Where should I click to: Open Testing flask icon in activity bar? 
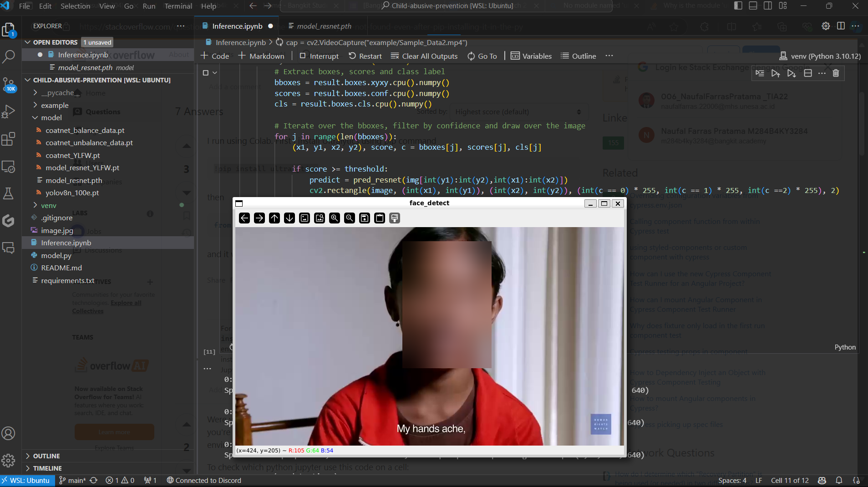(9, 193)
